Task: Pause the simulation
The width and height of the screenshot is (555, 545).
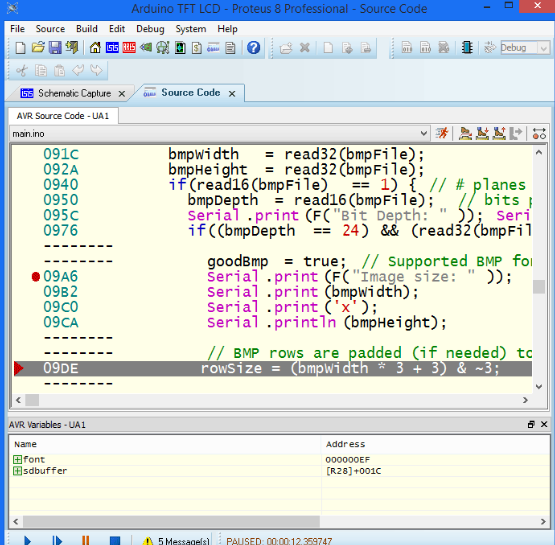Action: pyautogui.click(x=86, y=540)
